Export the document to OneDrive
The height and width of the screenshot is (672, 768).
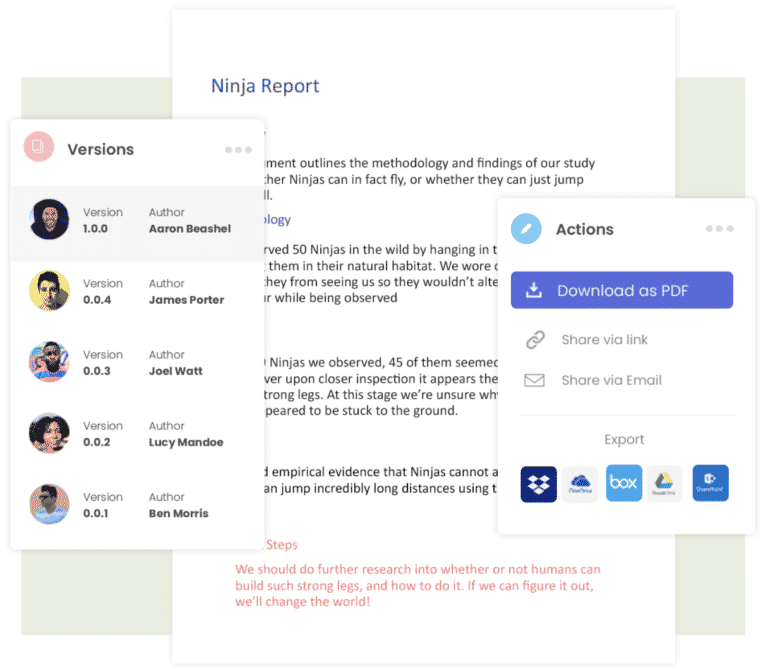tap(580, 484)
